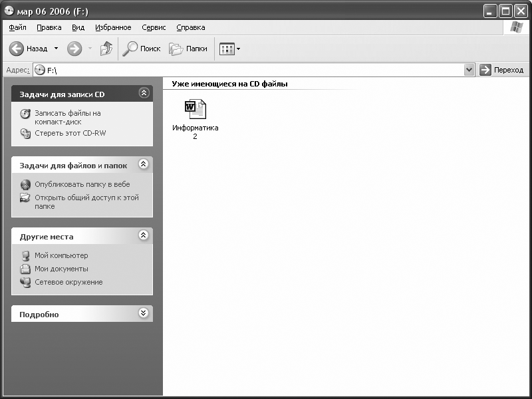Expand the Подробно details panel

(x=144, y=313)
